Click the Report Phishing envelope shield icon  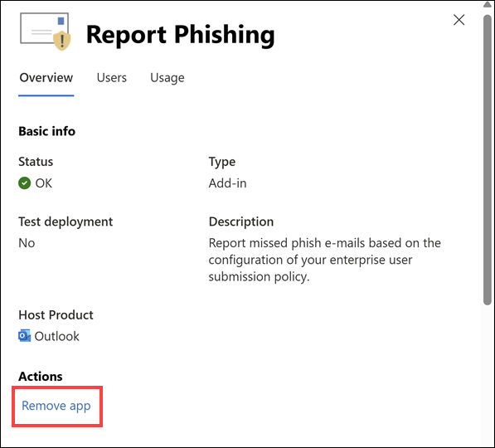[45, 32]
